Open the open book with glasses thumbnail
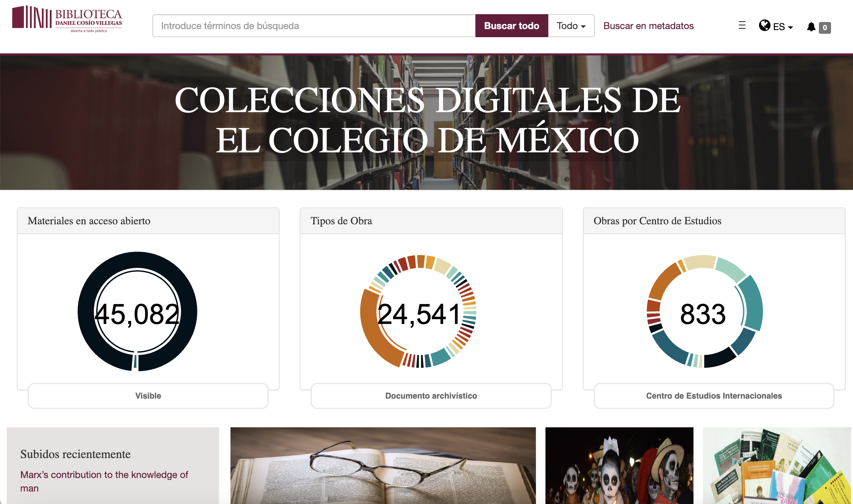Screen dimensions: 853x504 383,465
